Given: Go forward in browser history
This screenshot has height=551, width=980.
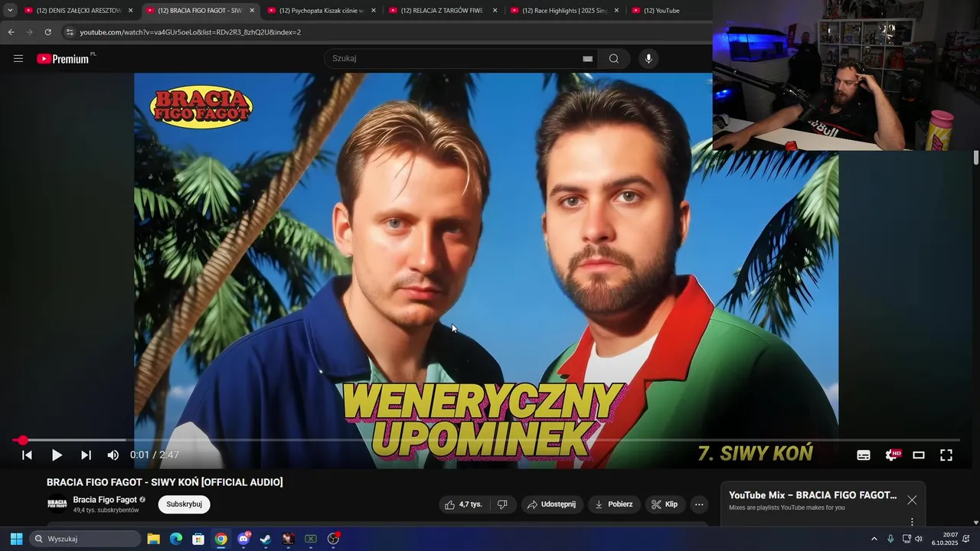Looking at the screenshot, I should pos(29,32).
